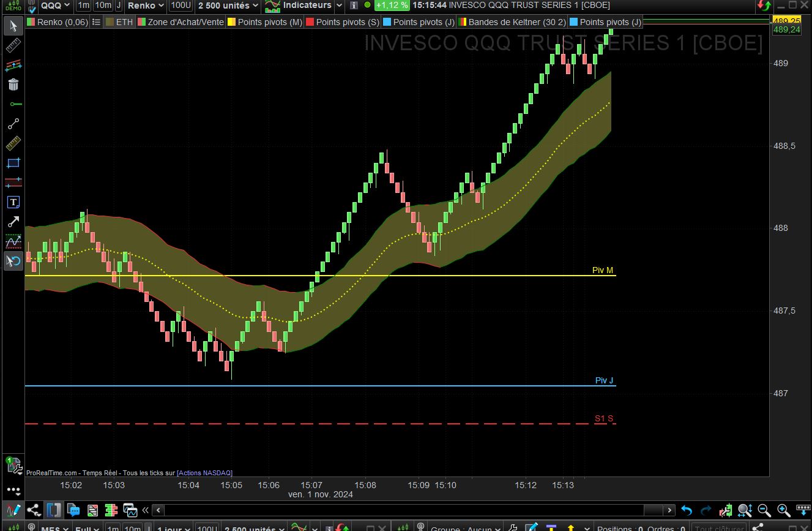This screenshot has width=812, height=531.
Task: Undo the last action with blue arrow
Action: pyautogui.click(x=687, y=510)
